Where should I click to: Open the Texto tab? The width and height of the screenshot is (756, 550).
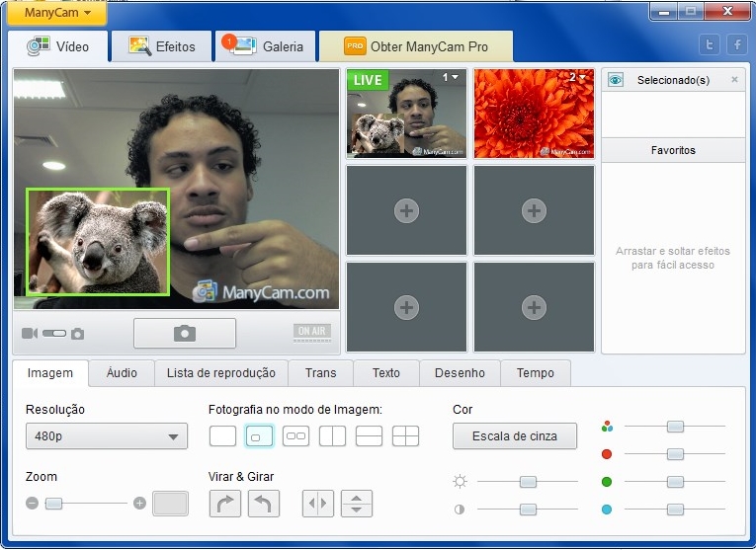(x=386, y=373)
